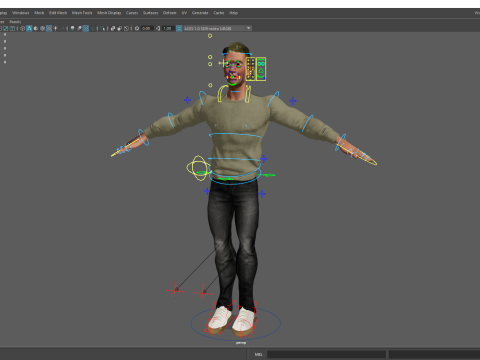This screenshot has width=480, height=360.
Task: Open the ACES 1.0 SDR-video view transform dropdown
Action: (218, 28)
